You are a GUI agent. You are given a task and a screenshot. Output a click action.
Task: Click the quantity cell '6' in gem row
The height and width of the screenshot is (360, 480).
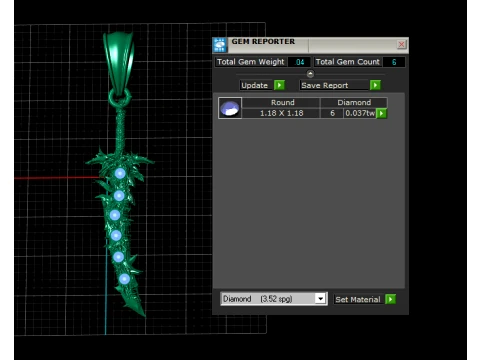[x=332, y=113]
